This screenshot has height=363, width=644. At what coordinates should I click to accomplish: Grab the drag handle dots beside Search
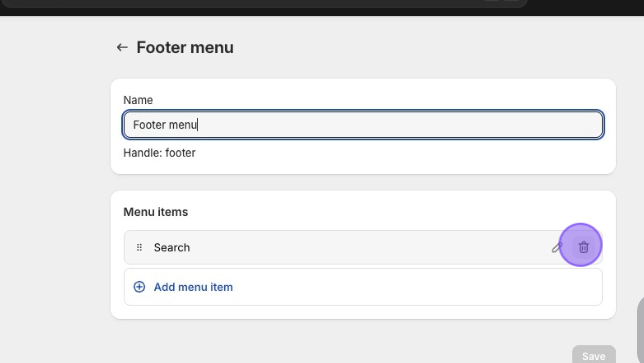point(139,247)
